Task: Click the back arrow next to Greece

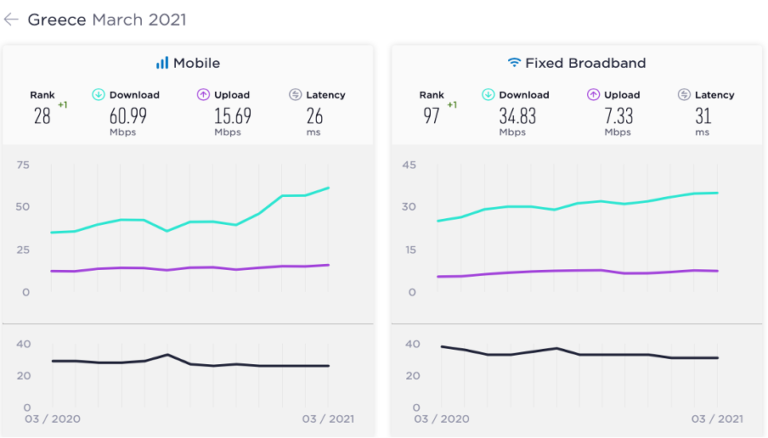Action: point(11,20)
